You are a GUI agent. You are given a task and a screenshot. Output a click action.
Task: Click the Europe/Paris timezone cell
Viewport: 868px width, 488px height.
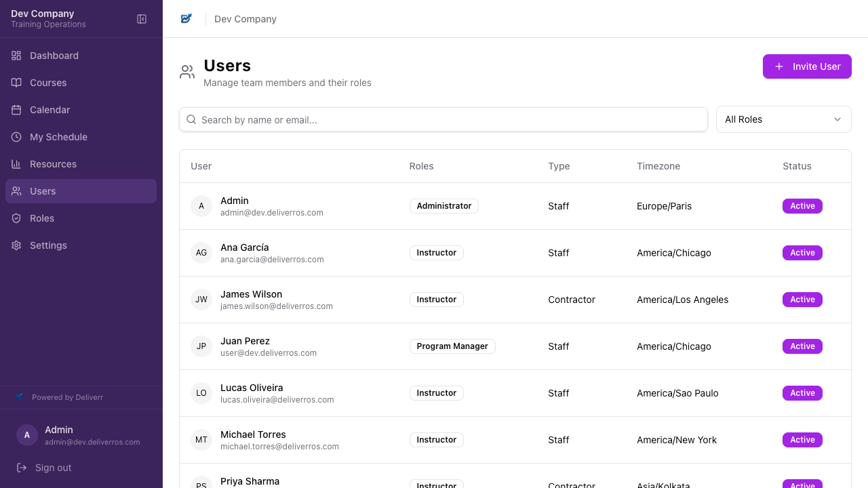click(x=664, y=206)
